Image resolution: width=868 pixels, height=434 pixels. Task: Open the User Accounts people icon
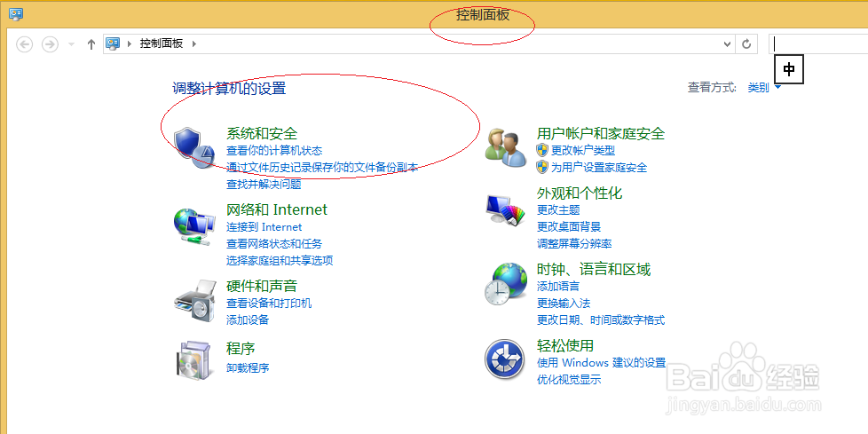click(505, 147)
